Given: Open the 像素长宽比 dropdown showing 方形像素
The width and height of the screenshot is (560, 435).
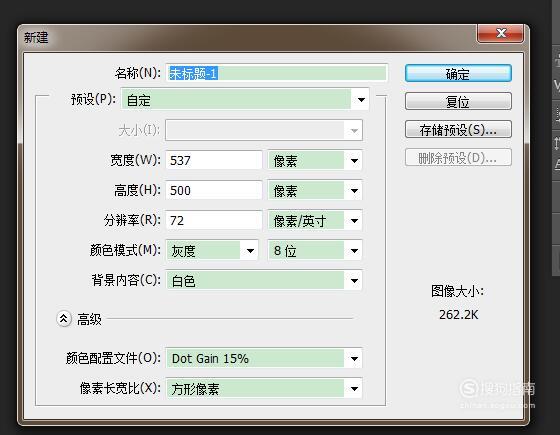Looking at the screenshot, I should pos(264,389).
